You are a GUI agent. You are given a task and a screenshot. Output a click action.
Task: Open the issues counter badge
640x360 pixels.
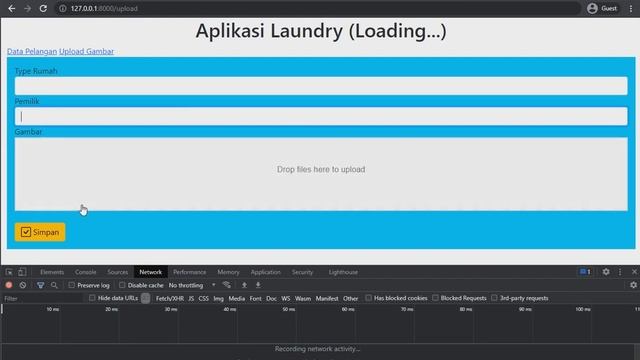click(585, 272)
